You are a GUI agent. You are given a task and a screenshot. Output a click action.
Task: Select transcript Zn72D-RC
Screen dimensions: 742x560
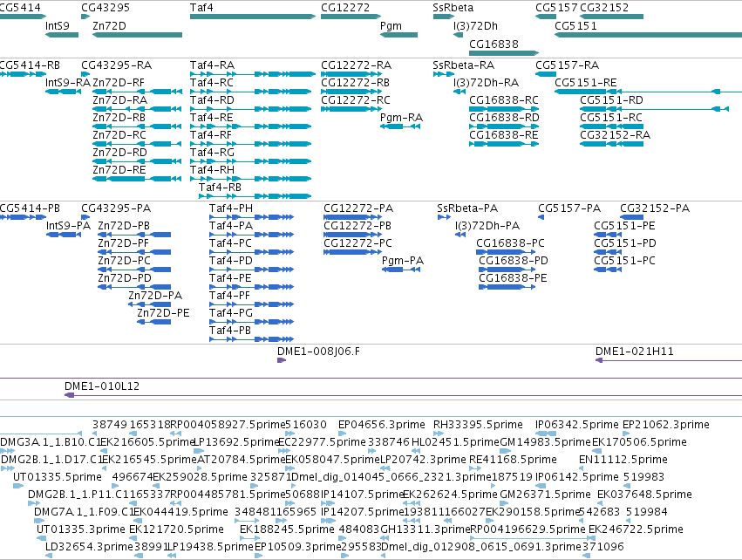click(137, 144)
